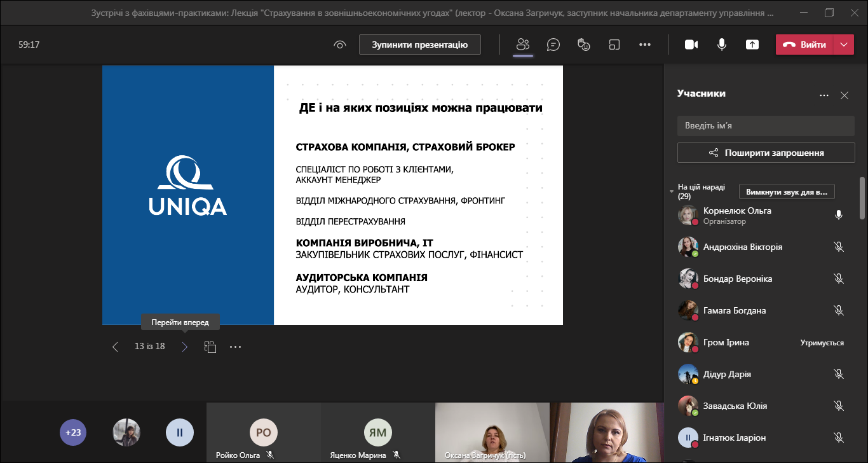Click the raise hand reactions icon
The height and width of the screenshot is (463, 868).
click(584, 45)
